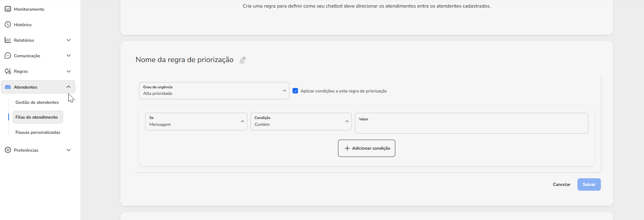Viewport: 644px width, 220px height.
Task: Open the Se Mensagem dropdown
Action: pyautogui.click(x=196, y=121)
